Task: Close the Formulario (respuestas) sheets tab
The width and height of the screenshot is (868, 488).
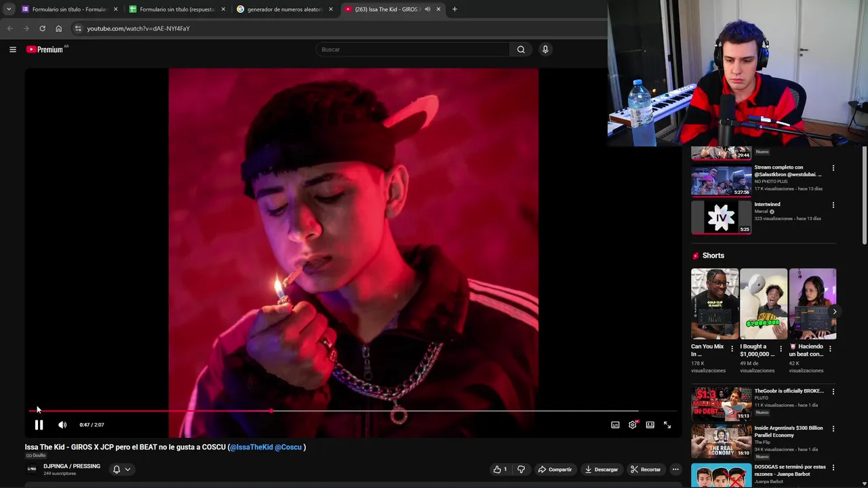Action: click(x=223, y=9)
